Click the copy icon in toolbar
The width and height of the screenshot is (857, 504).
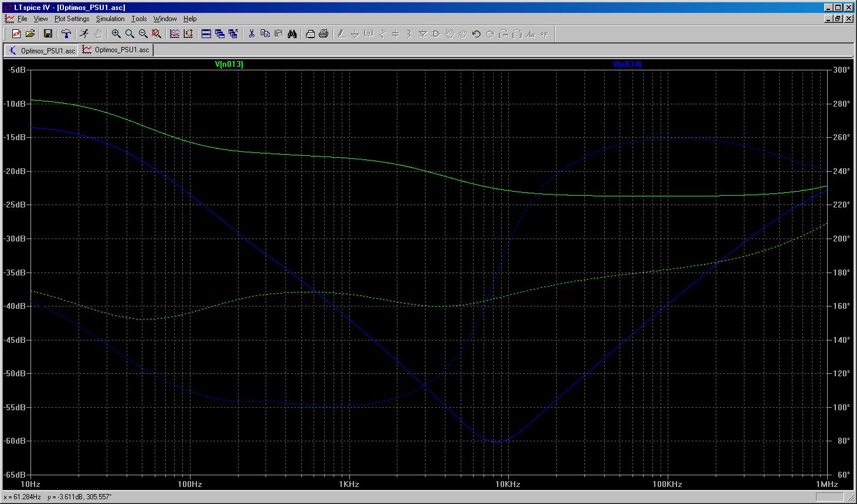pos(265,34)
